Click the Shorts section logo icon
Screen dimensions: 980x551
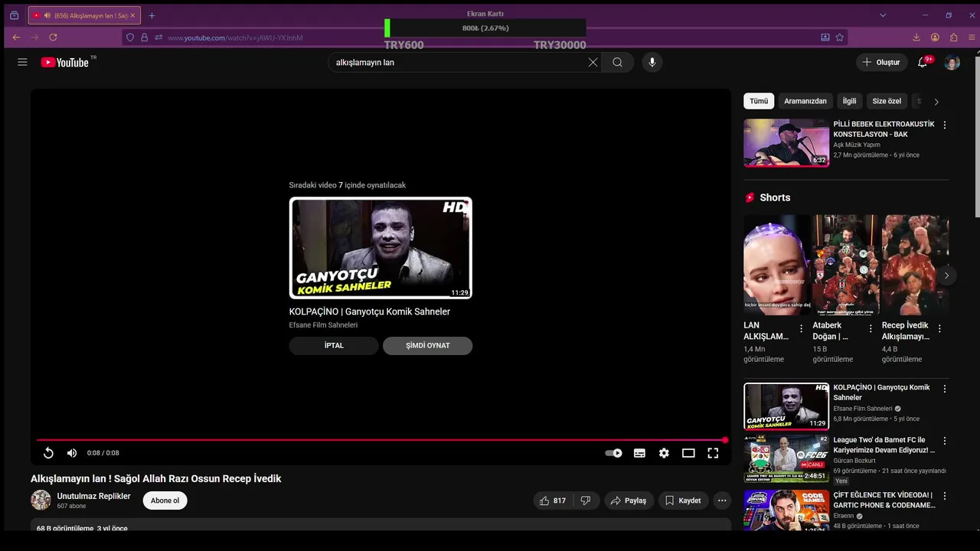(750, 197)
